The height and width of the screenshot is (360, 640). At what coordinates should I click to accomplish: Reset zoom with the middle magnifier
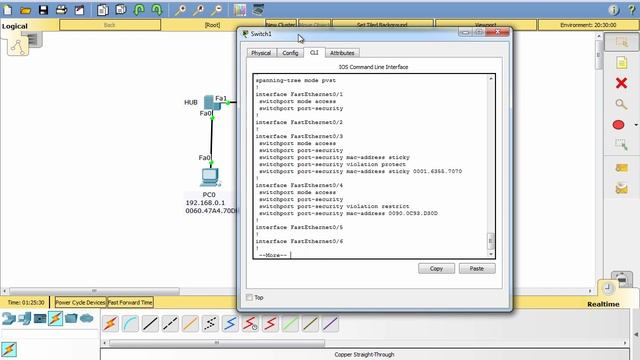(x=198, y=10)
